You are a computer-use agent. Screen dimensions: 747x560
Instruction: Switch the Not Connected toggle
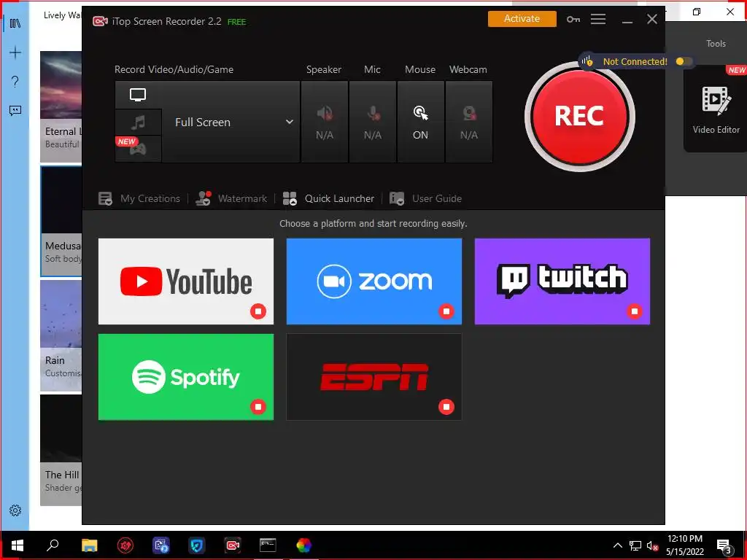point(683,61)
